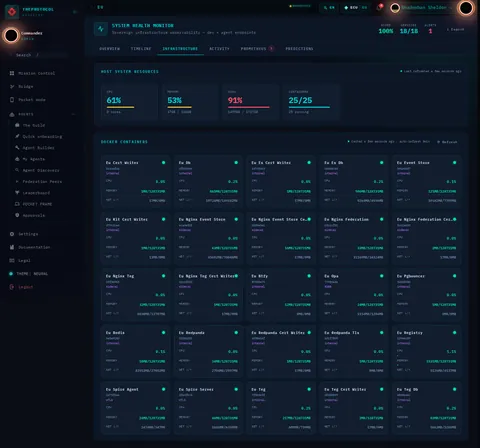This screenshot has width=480, height=448.
Task: Switch to the Activity tab
Action: coord(219,49)
